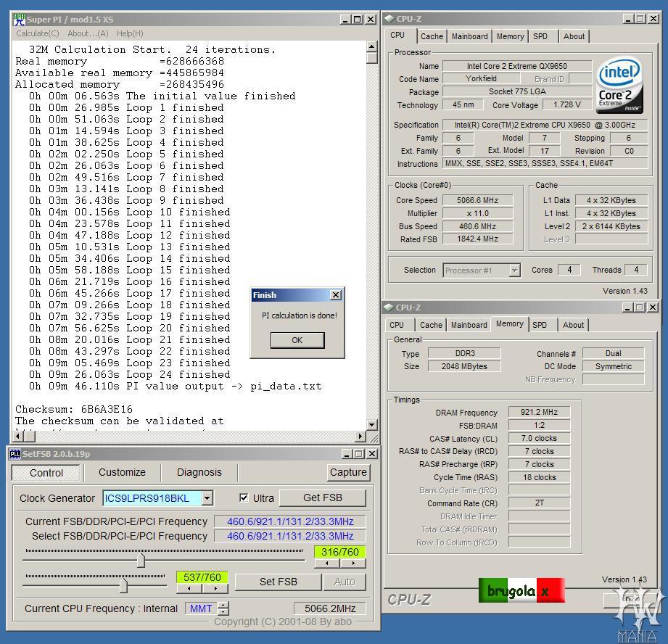The width and height of the screenshot is (668, 644).
Task: Increase the 537/760 value with right arrow
Action: coord(215,589)
